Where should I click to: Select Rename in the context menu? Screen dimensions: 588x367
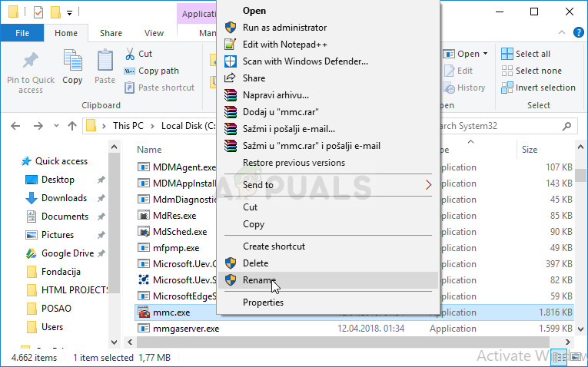tap(328, 280)
